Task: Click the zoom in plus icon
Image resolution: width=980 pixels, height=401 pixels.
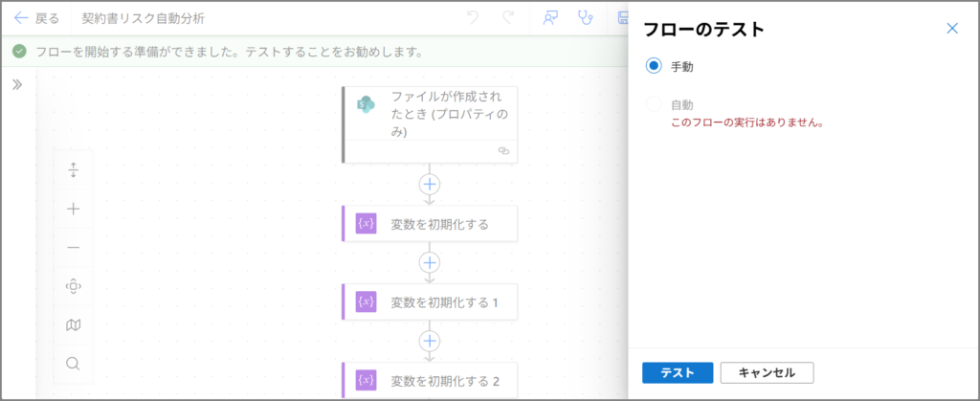Action: 74,209
